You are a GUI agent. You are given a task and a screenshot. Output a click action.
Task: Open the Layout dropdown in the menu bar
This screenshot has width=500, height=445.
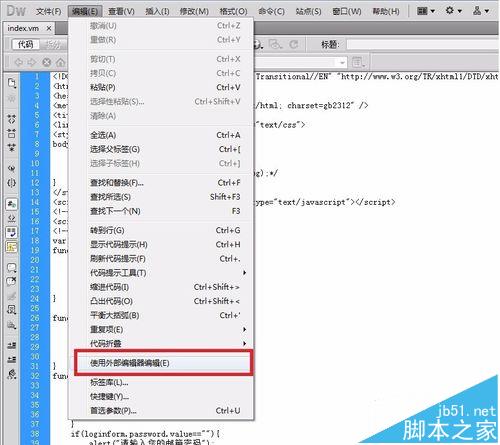426,11
